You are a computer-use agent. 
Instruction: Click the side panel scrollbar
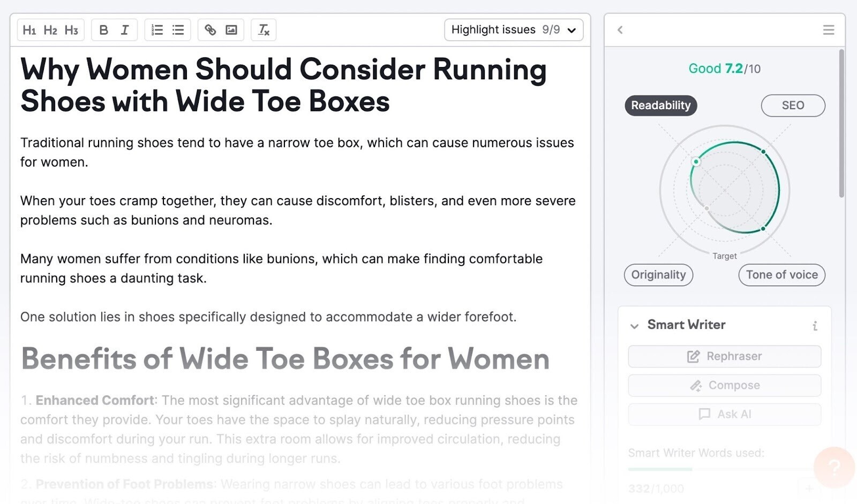pyautogui.click(x=841, y=123)
